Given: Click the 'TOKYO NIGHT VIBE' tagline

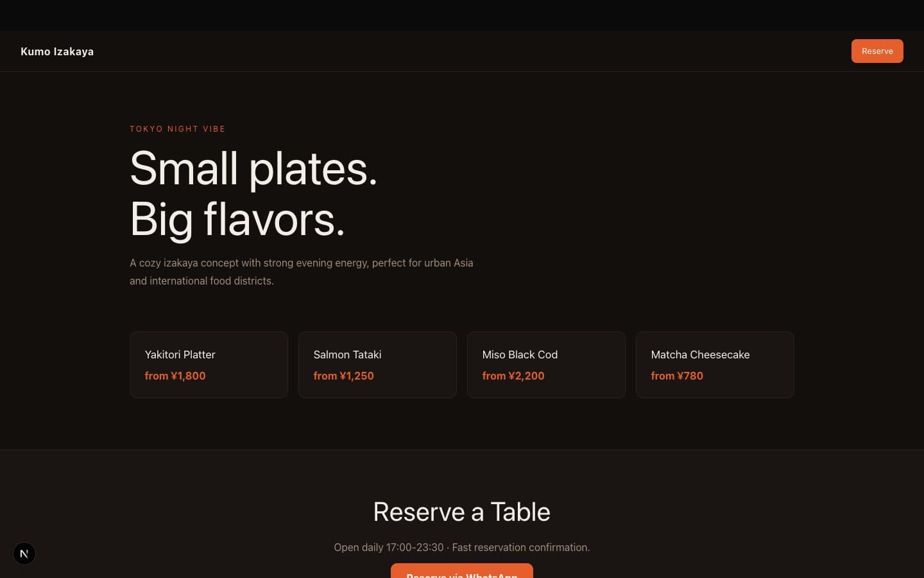Looking at the screenshot, I should pos(178,129).
